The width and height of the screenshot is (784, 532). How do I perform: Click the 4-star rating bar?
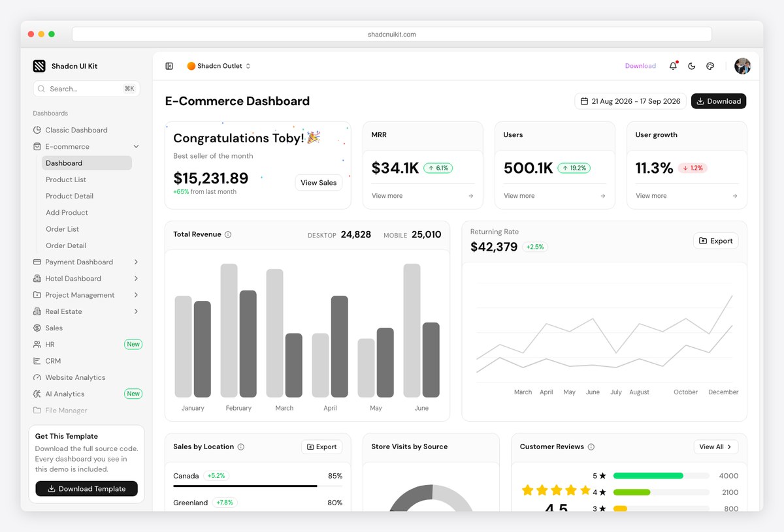[x=661, y=492]
